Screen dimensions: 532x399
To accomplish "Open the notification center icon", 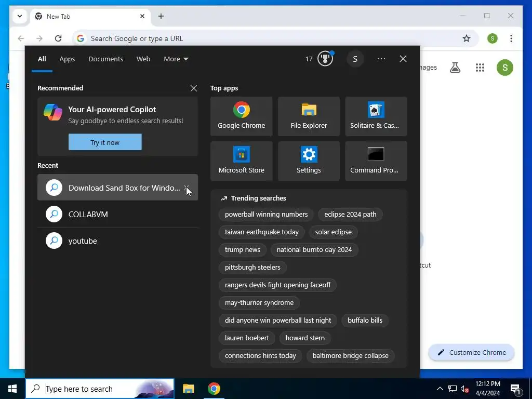I will tap(515, 389).
